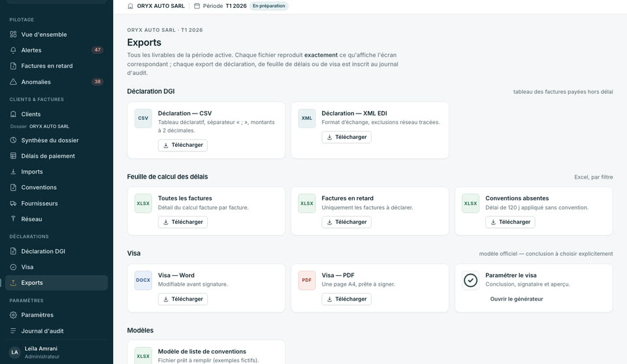This screenshot has width=627, height=364.
Task: Download the Conventions absentes XLSX
Action: click(x=510, y=222)
